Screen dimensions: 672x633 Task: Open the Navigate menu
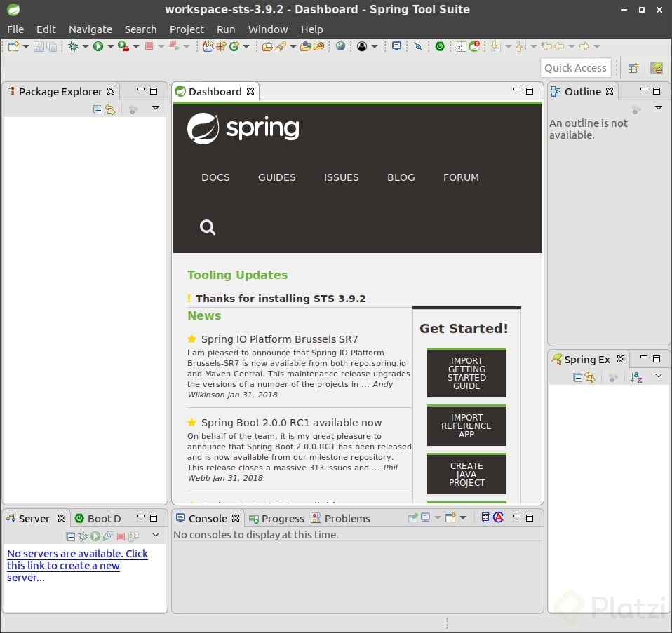click(90, 29)
